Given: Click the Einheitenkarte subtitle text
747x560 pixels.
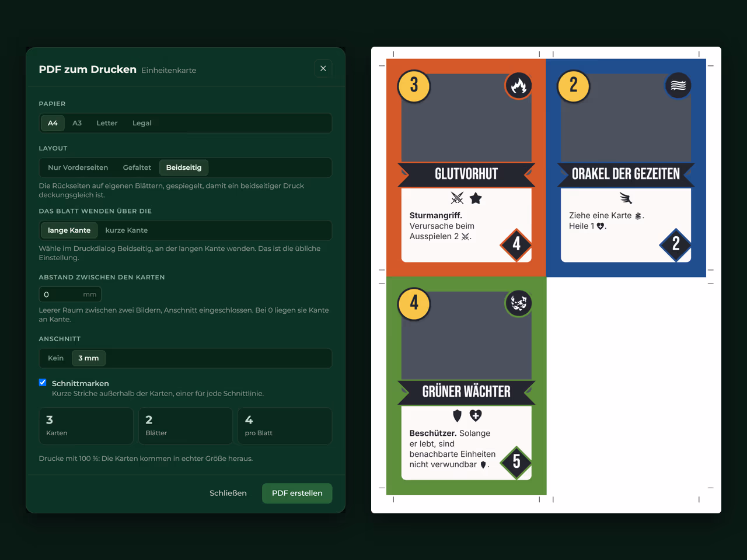Looking at the screenshot, I should (x=169, y=70).
